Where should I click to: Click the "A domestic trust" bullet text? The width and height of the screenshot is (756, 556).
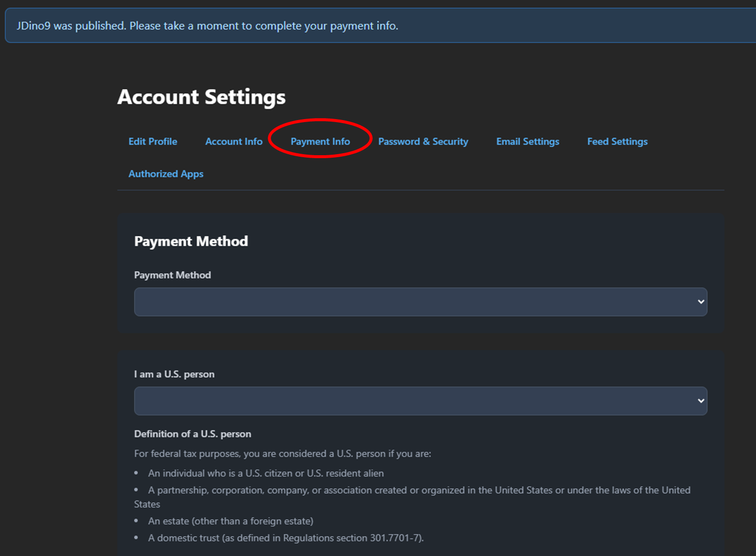[286, 538]
